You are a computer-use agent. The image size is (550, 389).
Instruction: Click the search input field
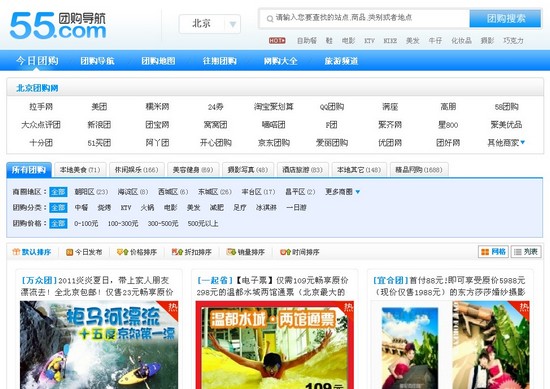pos(364,18)
